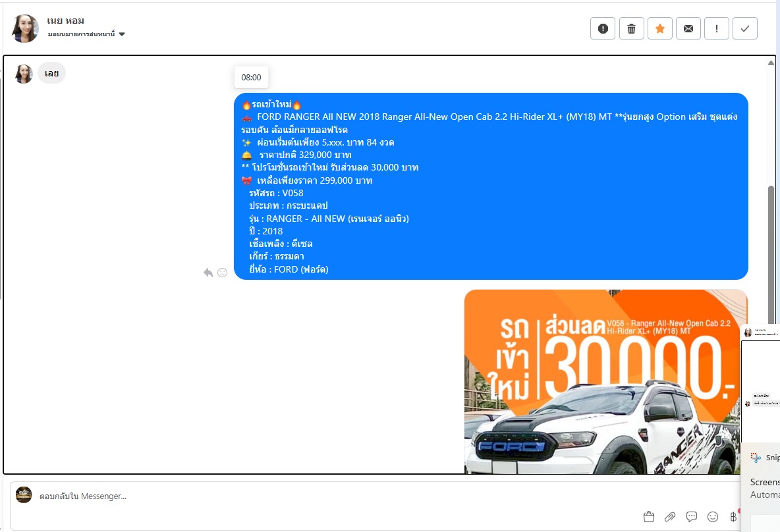Flag conversation with single exclamation mark button
The image size is (780, 532).
(x=716, y=28)
